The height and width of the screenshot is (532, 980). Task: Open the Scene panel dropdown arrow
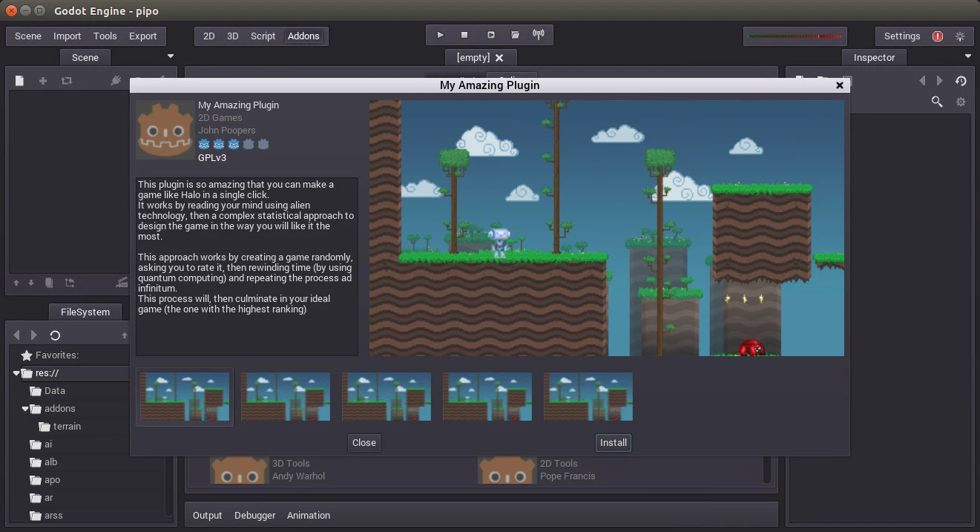[x=170, y=56]
